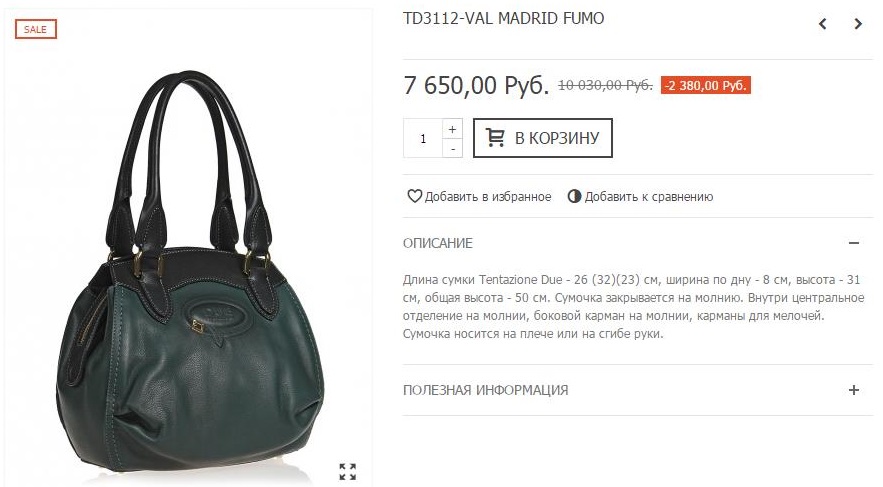Image resolution: width=883 pixels, height=487 pixels.
Task: Click the red discount -2 380,00 badge
Action: coord(706,86)
